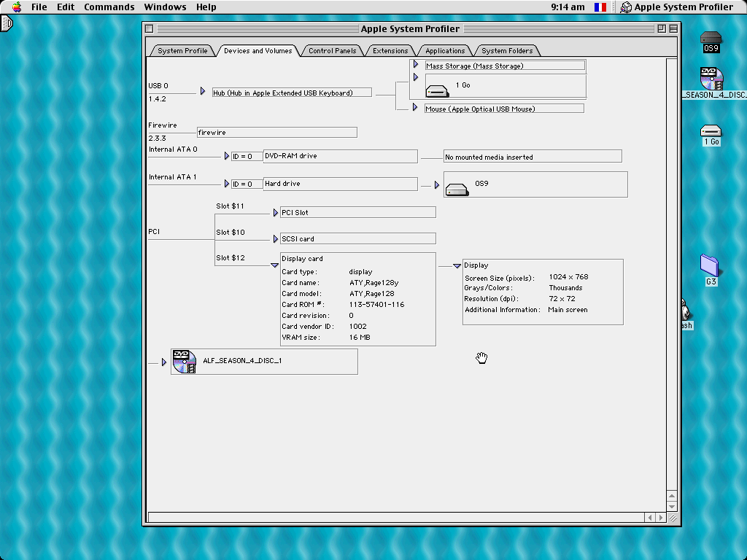The height and width of the screenshot is (560, 747).
Task: Click the OS9 hard disk icon in profiler
Action: pos(457,190)
